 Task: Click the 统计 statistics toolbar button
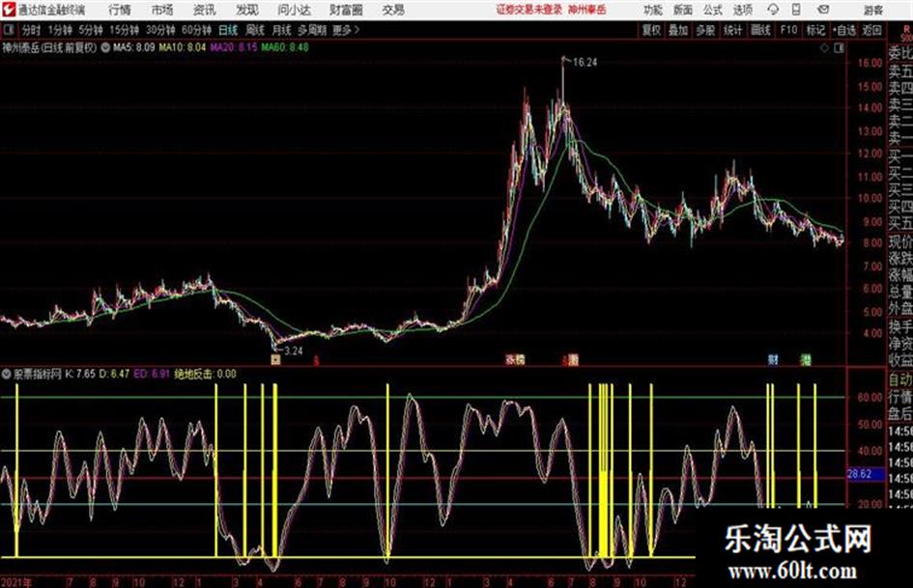(x=733, y=30)
